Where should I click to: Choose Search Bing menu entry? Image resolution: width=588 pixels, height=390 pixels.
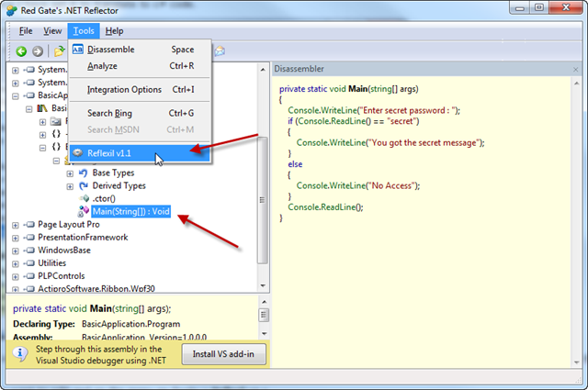click(141, 113)
